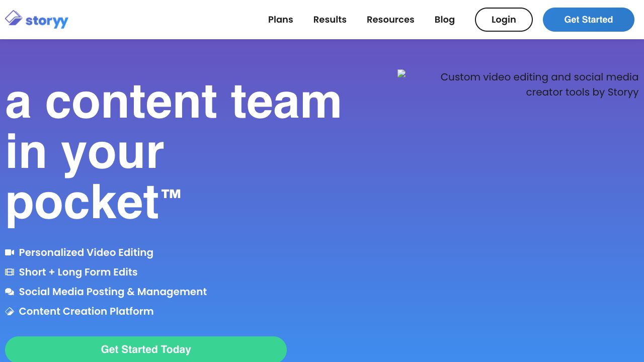The height and width of the screenshot is (362, 644).
Task: Click the Storyy logo icon in header
Action: [14, 18]
